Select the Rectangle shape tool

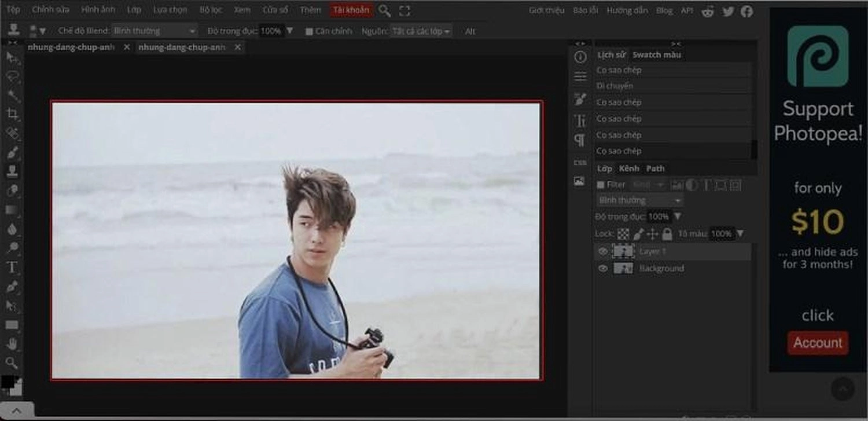click(x=12, y=325)
